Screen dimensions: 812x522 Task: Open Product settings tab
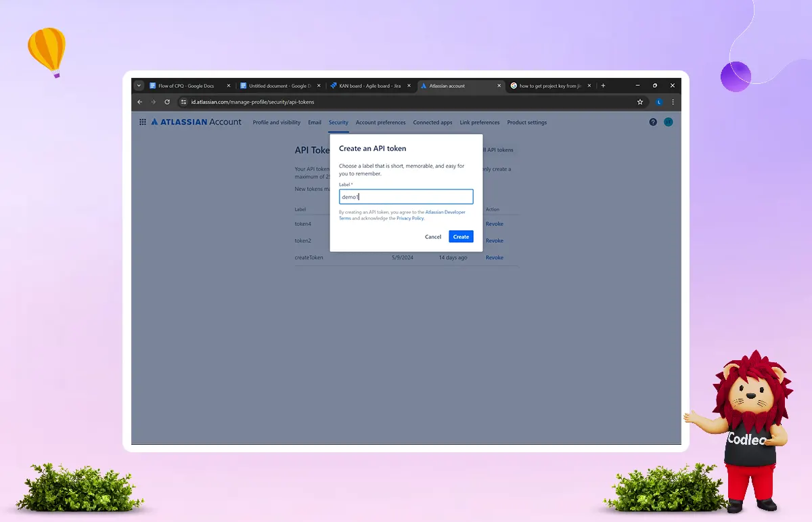click(527, 123)
